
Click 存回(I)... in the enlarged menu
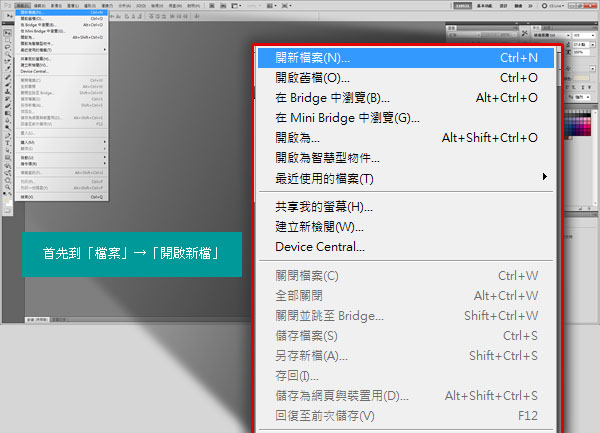click(406, 376)
